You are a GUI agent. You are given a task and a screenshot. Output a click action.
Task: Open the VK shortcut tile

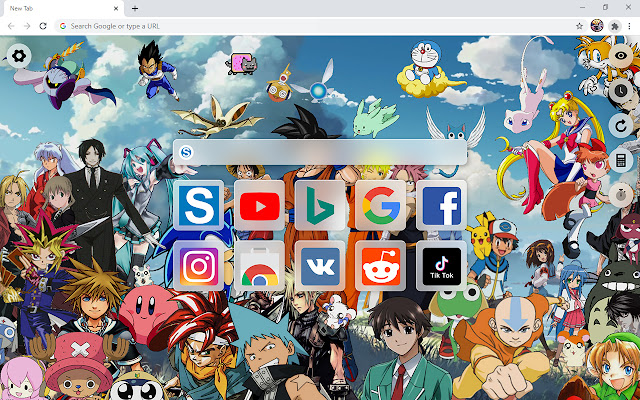tap(320, 266)
